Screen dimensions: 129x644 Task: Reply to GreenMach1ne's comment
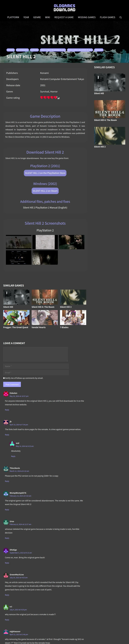tap(7, 595)
